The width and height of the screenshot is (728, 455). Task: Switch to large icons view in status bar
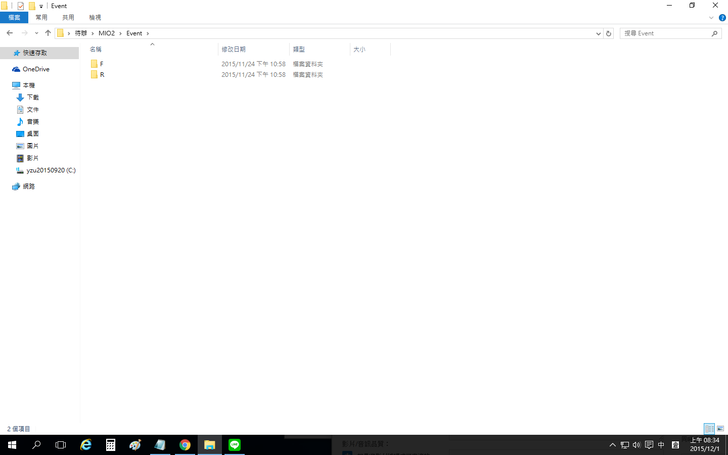click(x=720, y=429)
